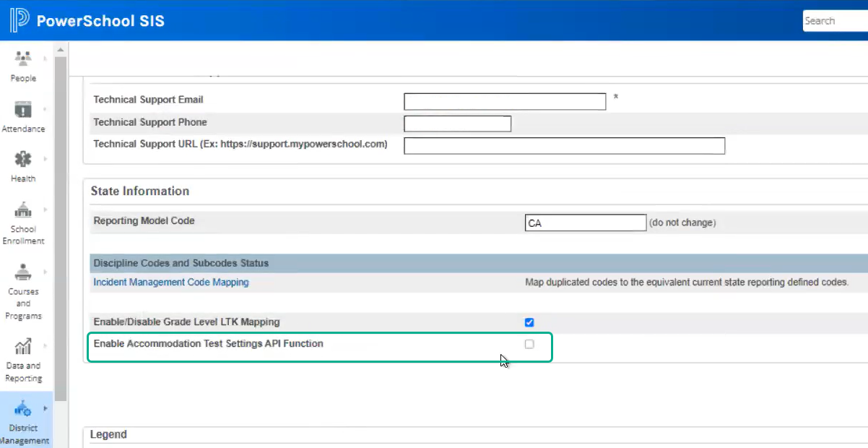Click the Technical Support Email field

(x=504, y=101)
